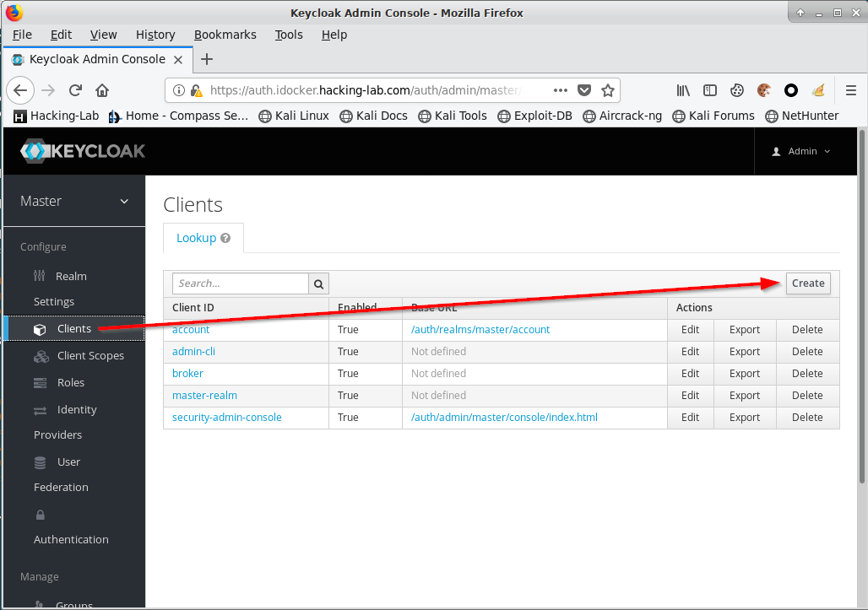The height and width of the screenshot is (610, 868).
Task: Expand the Master realm dropdown
Action: 74,202
